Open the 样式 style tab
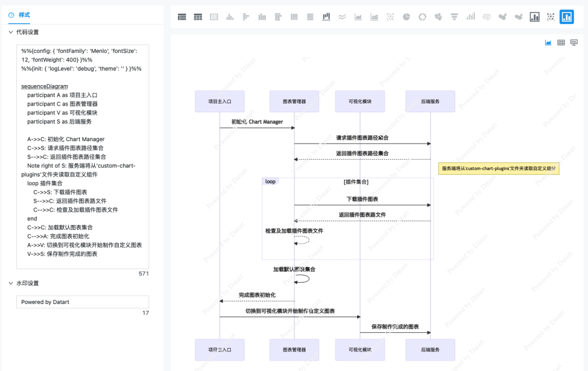588x371 pixels. tap(19, 15)
